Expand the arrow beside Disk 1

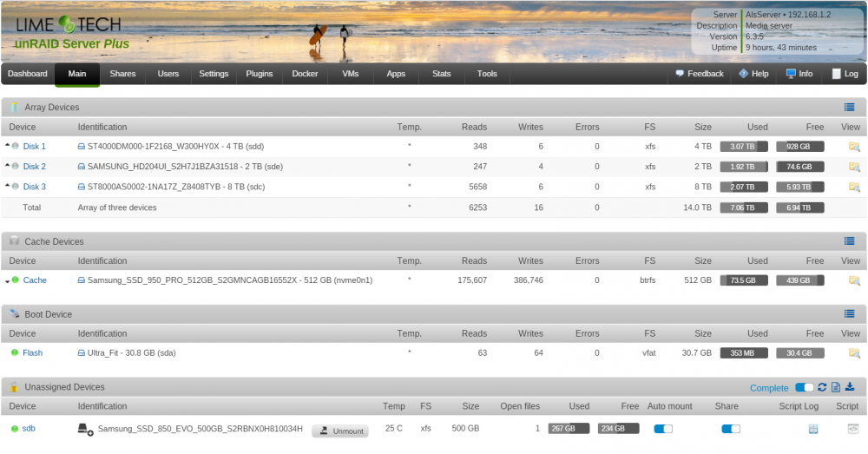pyautogui.click(x=7, y=145)
